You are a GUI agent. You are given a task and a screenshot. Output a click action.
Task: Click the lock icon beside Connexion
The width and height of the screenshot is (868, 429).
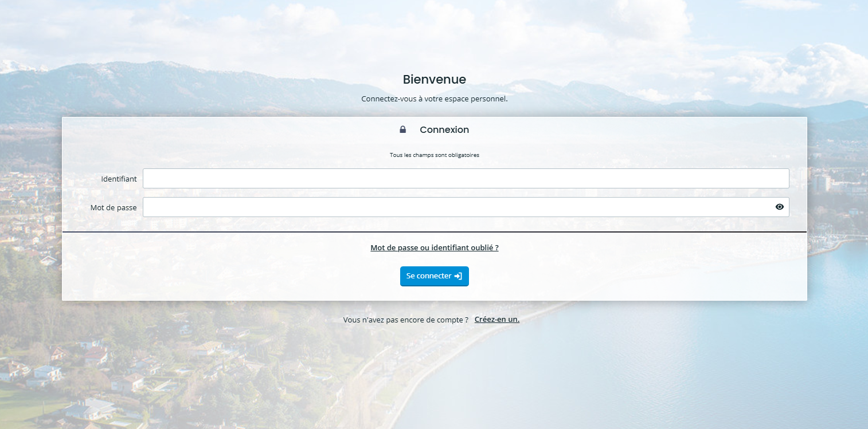pyautogui.click(x=403, y=129)
